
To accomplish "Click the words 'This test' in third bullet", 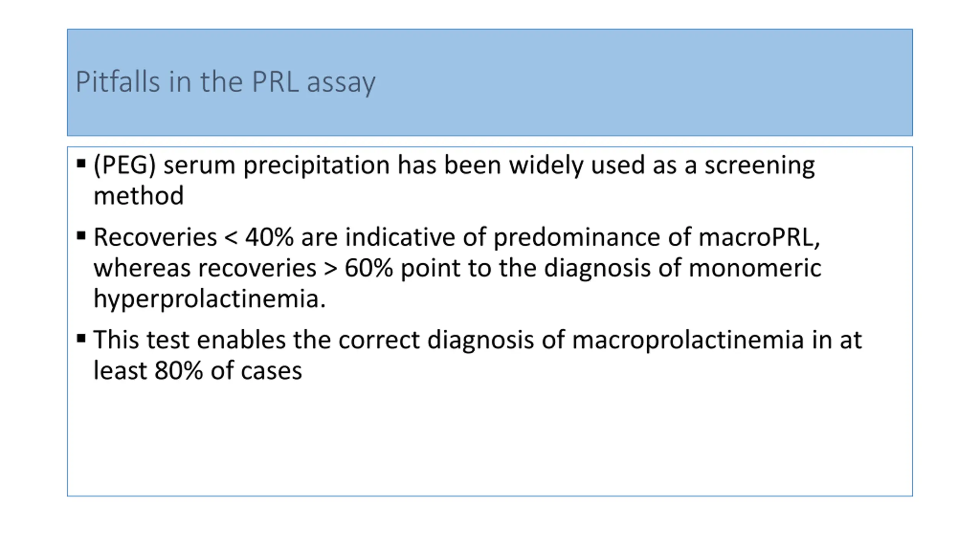I will pyautogui.click(x=141, y=340).
